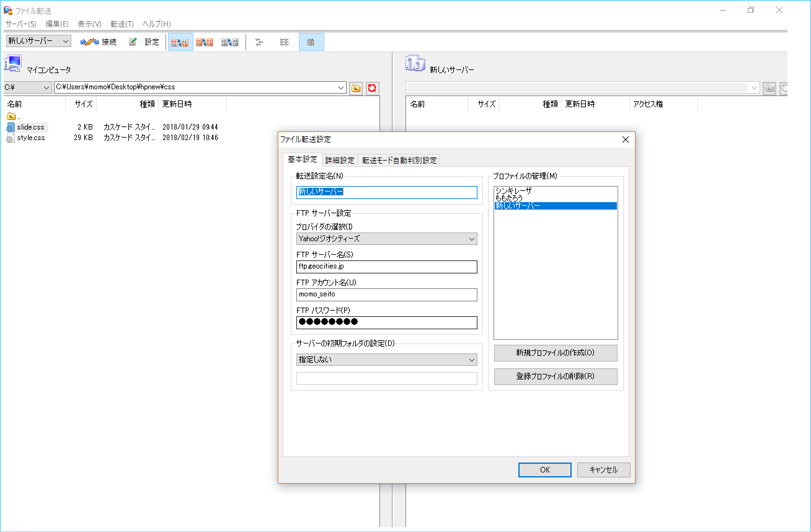
Task: Go up one folder in local pane
Action: pyautogui.click(x=356, y=88)
